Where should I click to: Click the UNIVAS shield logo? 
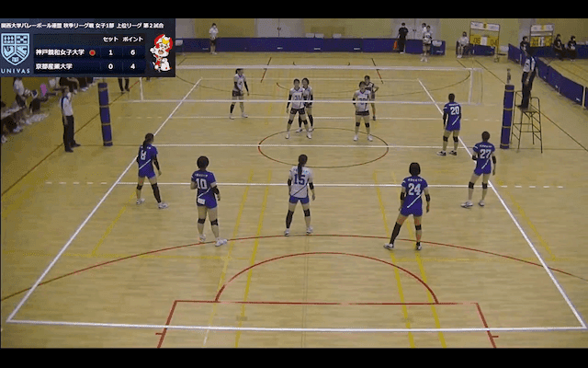[16, 49]
